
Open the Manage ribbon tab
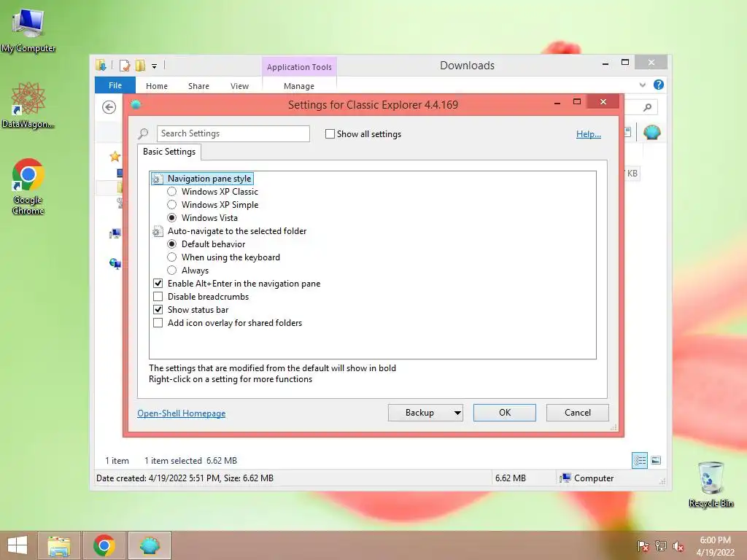pyautogui.click(x=299, y=86)
